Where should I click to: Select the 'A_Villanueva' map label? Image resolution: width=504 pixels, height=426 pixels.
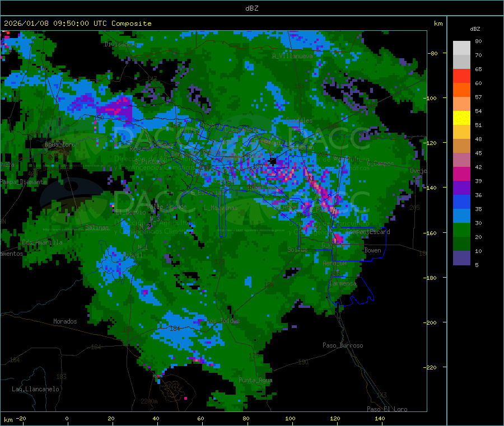(292, 56)
